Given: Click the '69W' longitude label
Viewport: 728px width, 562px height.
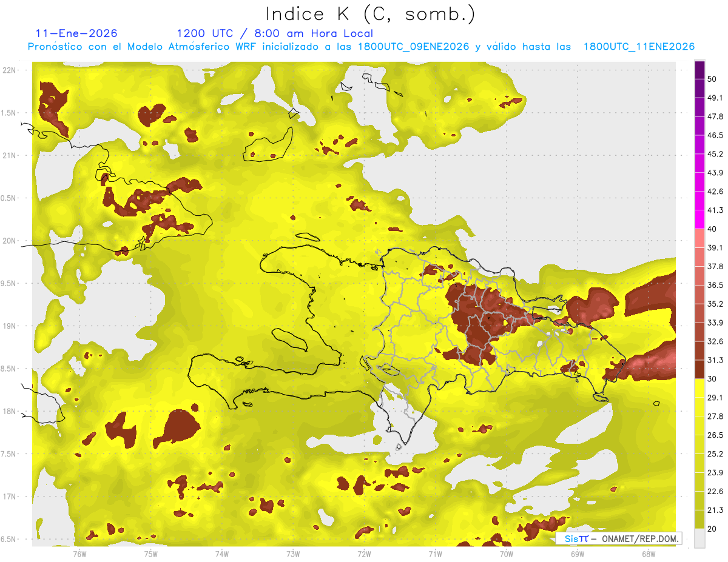Looking at the screenshot, I should 577,554.
